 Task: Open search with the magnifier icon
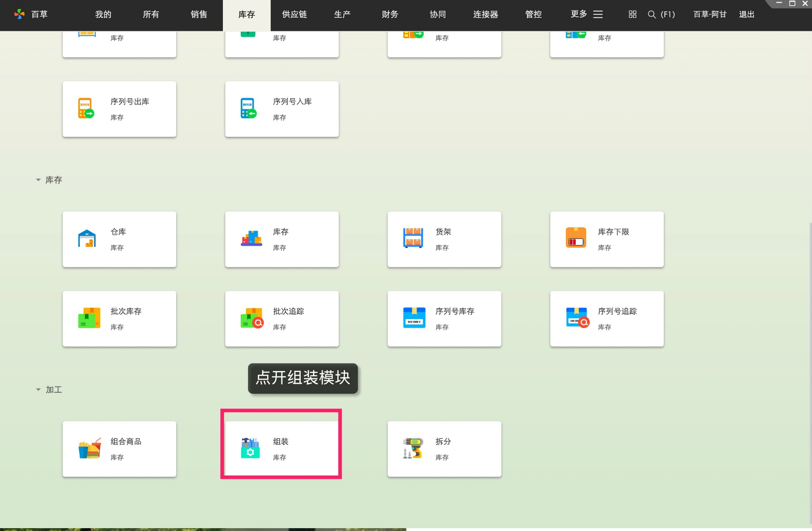coord(652,14)
